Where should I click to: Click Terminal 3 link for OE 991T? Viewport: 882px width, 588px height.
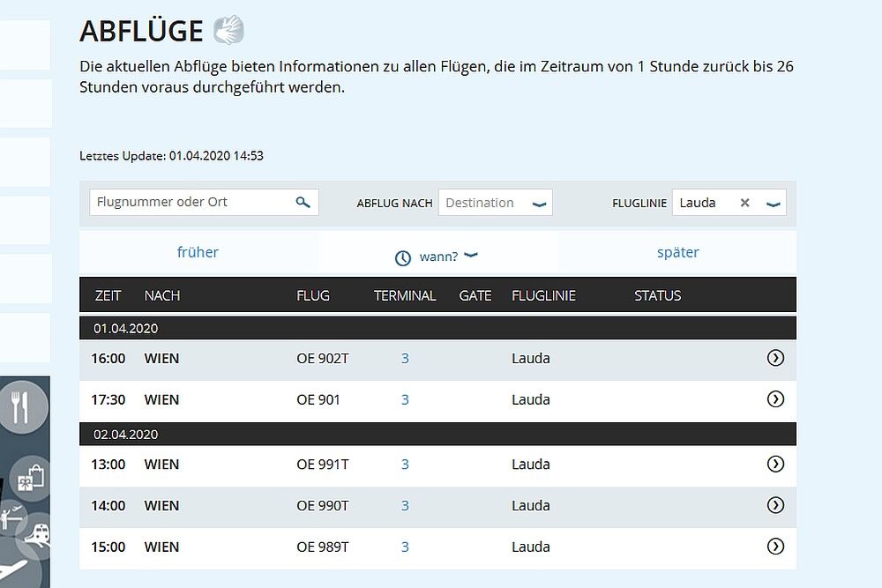click(405, 465)
